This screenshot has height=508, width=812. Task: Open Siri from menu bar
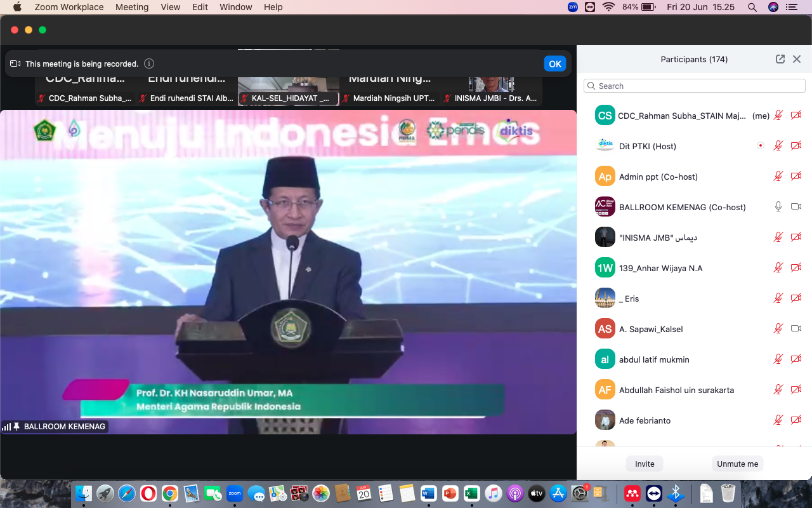pyautogui.click(x=773, y=7)
